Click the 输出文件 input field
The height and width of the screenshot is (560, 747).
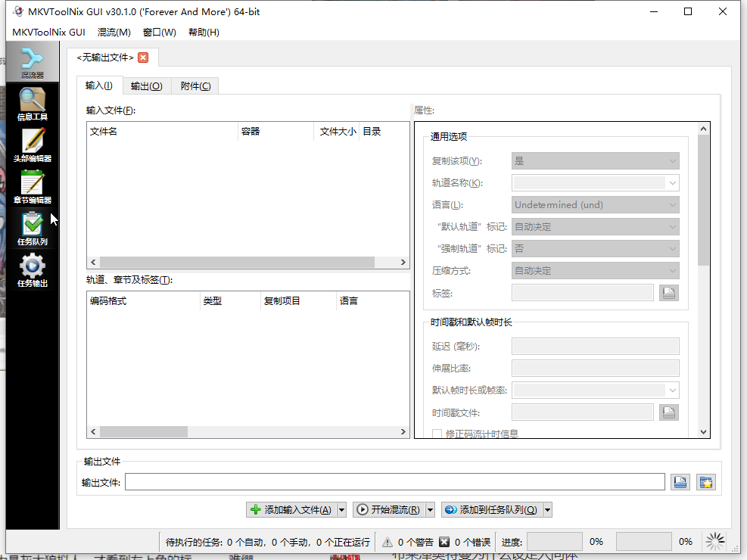[394, 481]
